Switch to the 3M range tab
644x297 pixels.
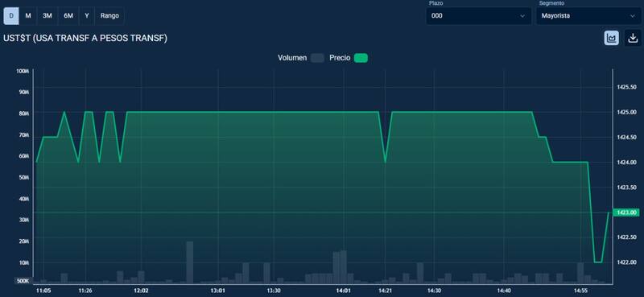[47, 16]
